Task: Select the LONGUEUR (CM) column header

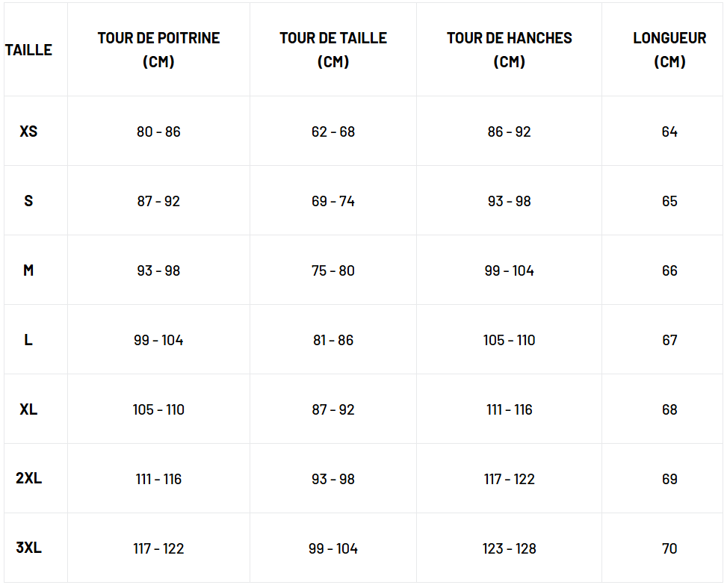Action: point(669,50)
